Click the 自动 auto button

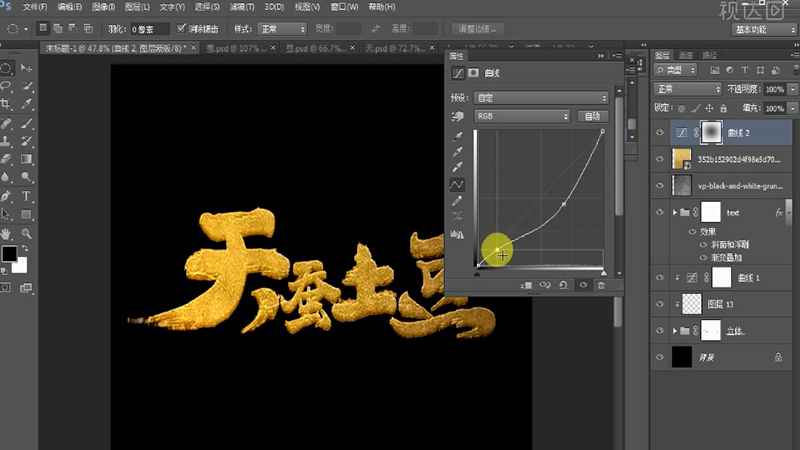[x=593, y=116]
